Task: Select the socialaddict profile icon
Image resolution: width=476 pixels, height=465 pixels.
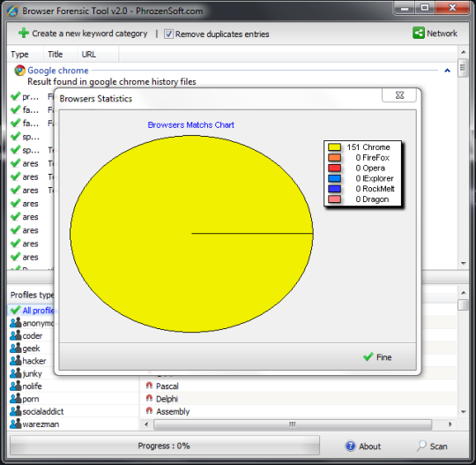Action: coord(16,411)
